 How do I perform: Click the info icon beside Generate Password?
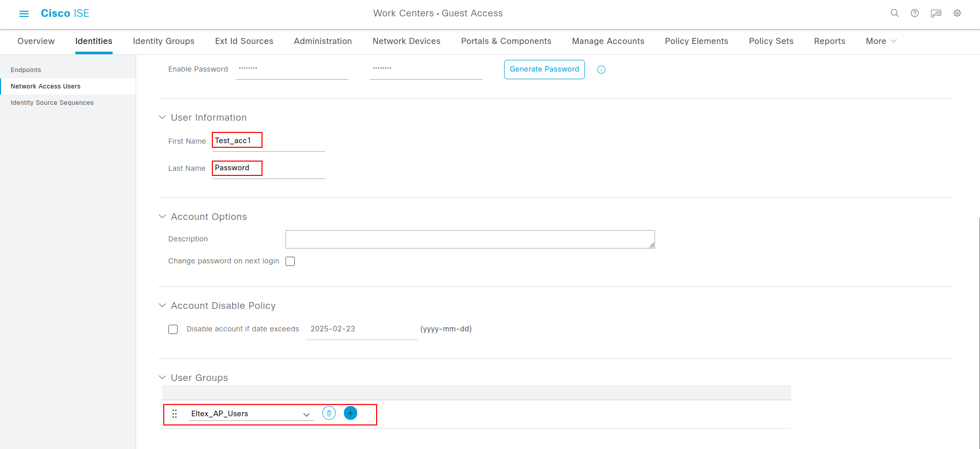[x=601, y=70]
